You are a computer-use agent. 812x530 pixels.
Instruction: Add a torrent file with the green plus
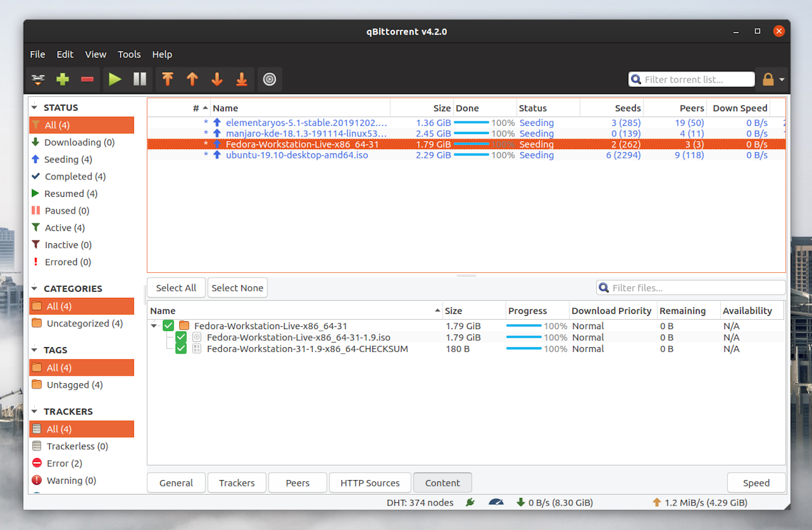(x=63, y=79)
